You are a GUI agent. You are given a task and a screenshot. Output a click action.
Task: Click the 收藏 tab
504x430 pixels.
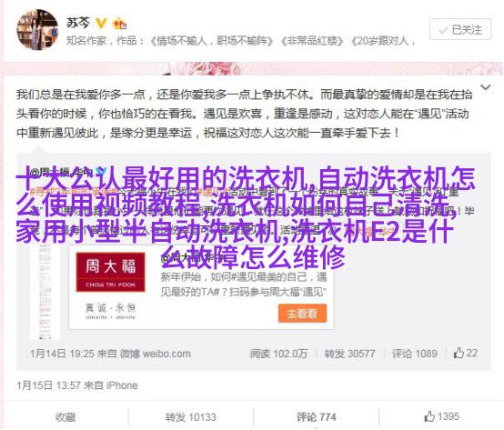click(x=66, y=417)
